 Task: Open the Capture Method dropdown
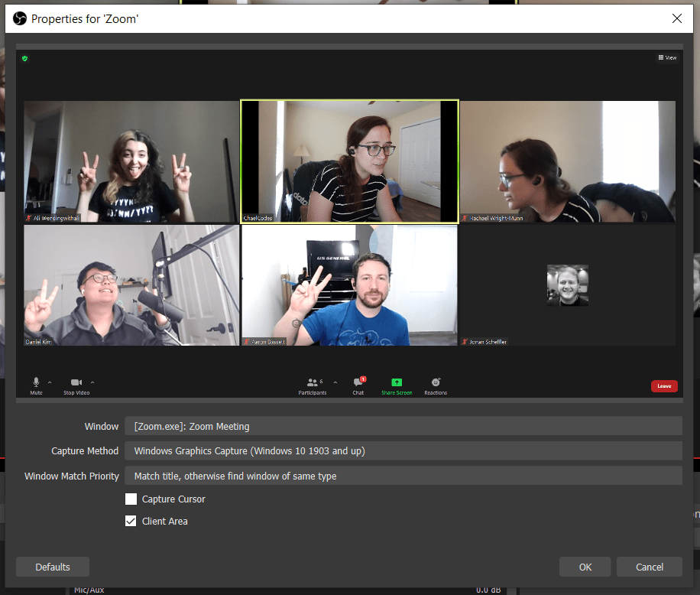pyautogui.click(x=403, y=451)
